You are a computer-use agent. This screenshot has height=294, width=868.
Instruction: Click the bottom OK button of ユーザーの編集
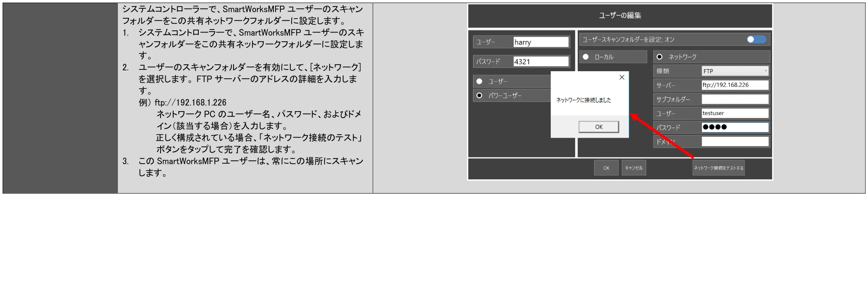coord(606,168)
